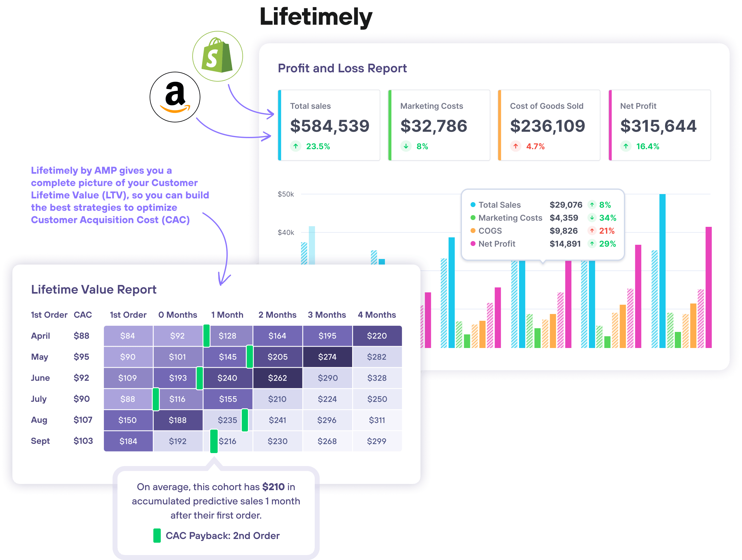Click the July $155 cell
Screen dimensions: 742x560
[x=228, y=399]
